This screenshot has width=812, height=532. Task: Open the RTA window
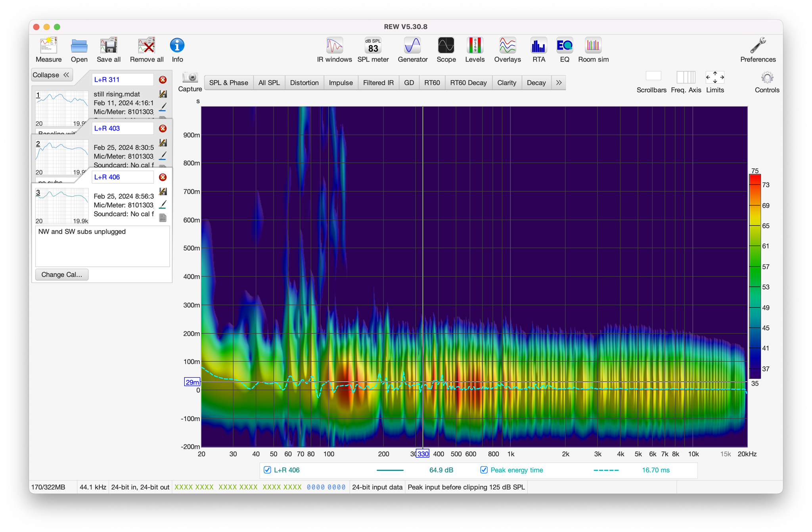pos(538,50)
